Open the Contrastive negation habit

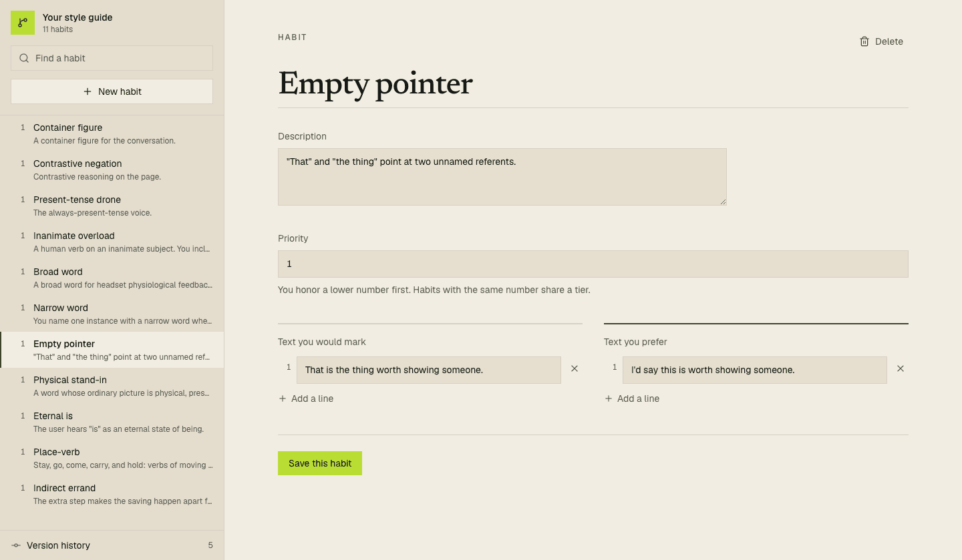pos(112,170)
